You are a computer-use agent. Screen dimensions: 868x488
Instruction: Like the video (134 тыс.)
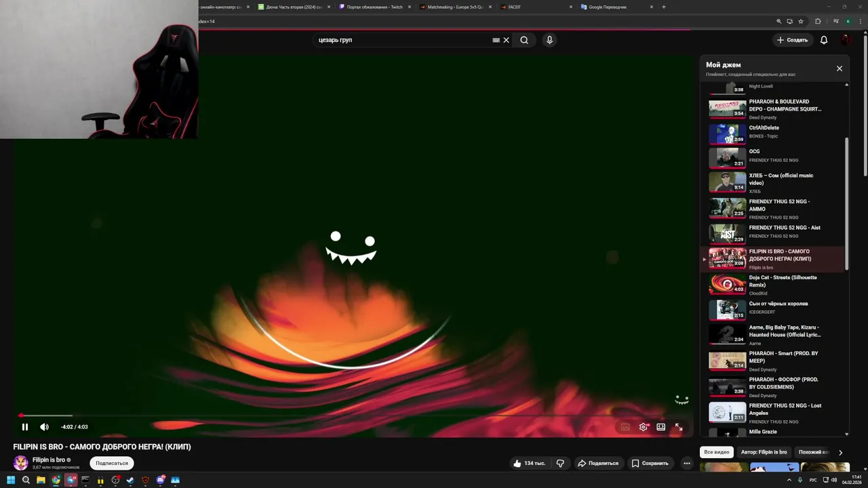[x=530, y=464]
